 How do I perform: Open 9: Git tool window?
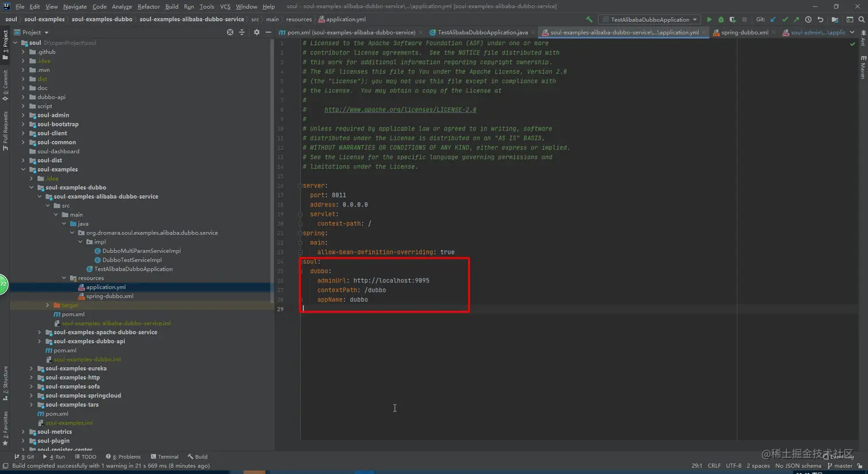coord(24,457)
